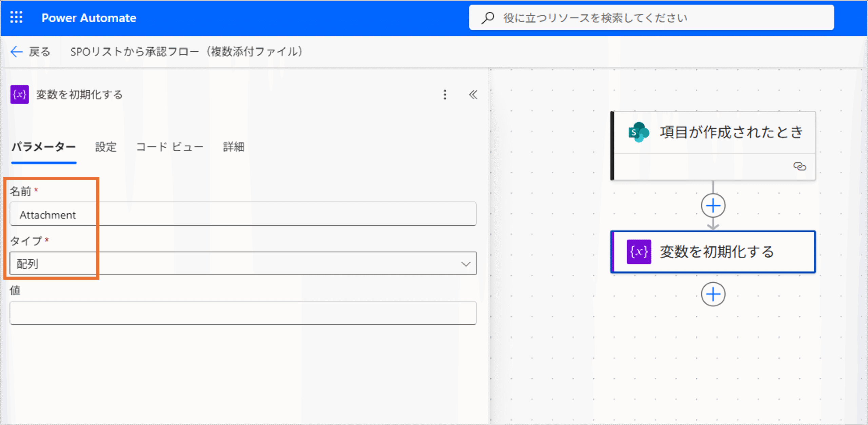
Task: Click the empty 値 input field
Action: tap(243, 313)
